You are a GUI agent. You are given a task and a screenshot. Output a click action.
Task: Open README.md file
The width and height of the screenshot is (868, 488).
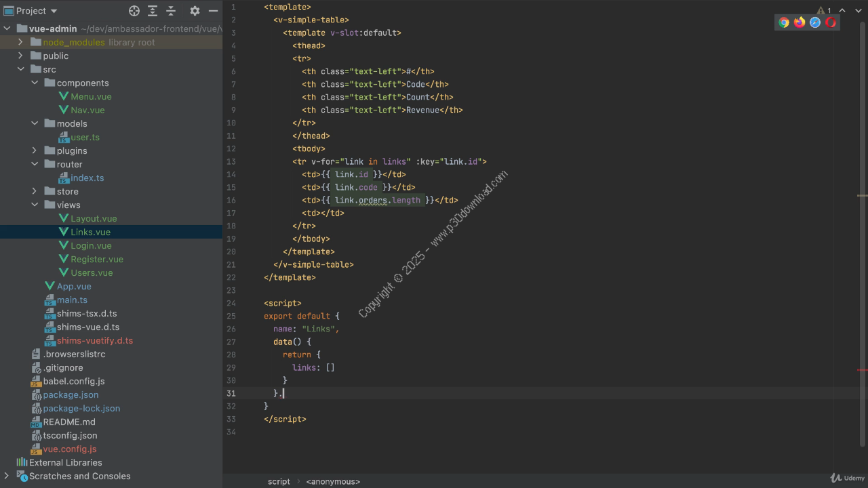click(69, 422)
